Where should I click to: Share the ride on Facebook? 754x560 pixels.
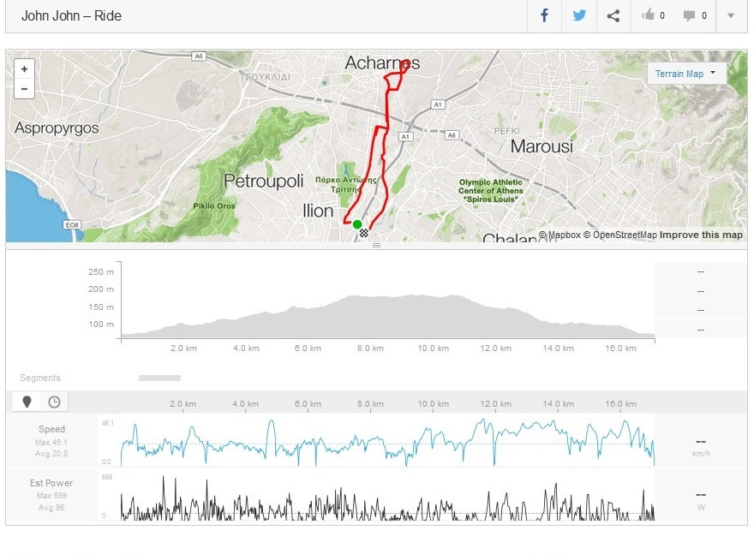(544, 15)
